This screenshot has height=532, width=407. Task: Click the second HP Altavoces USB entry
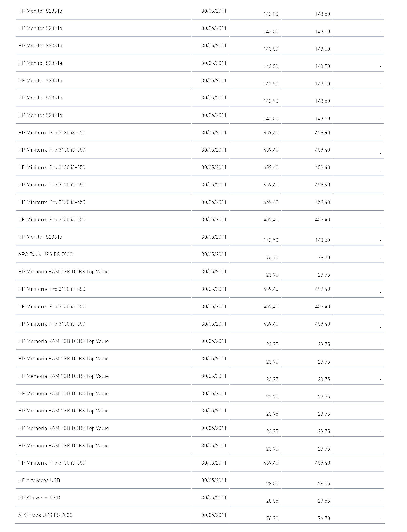click(39, 498)
